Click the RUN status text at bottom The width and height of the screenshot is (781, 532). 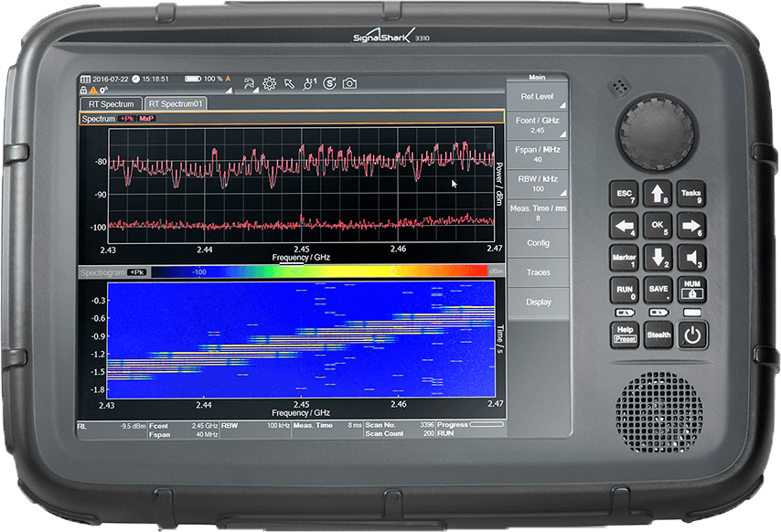point(445,433)
